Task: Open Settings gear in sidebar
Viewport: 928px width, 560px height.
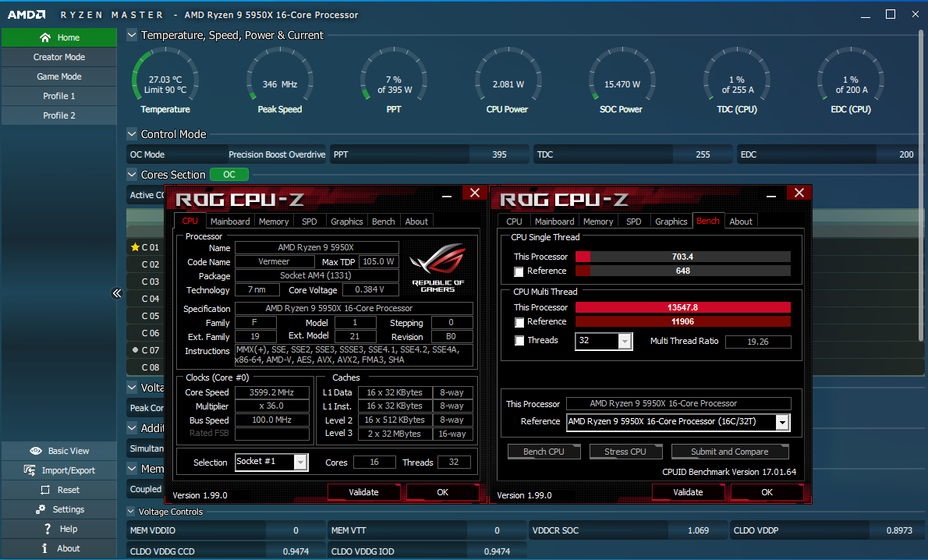Action: click(41, 509)
